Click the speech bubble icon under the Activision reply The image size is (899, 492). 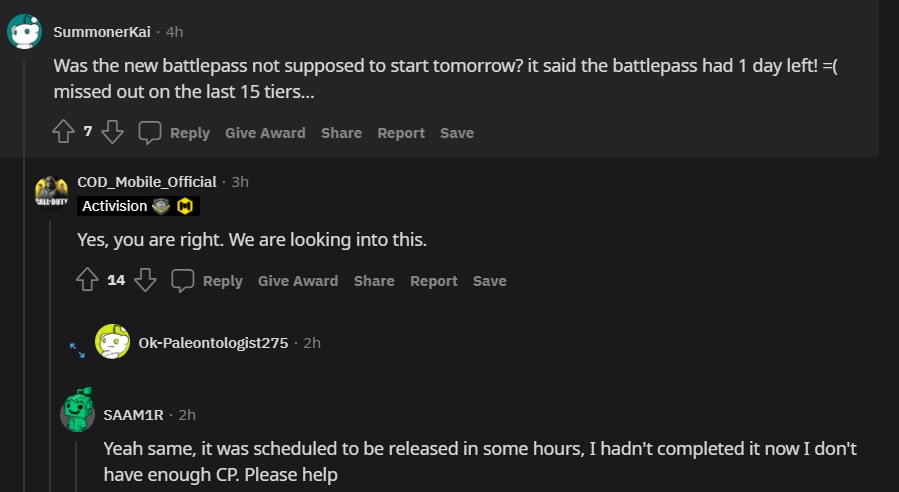182,280
